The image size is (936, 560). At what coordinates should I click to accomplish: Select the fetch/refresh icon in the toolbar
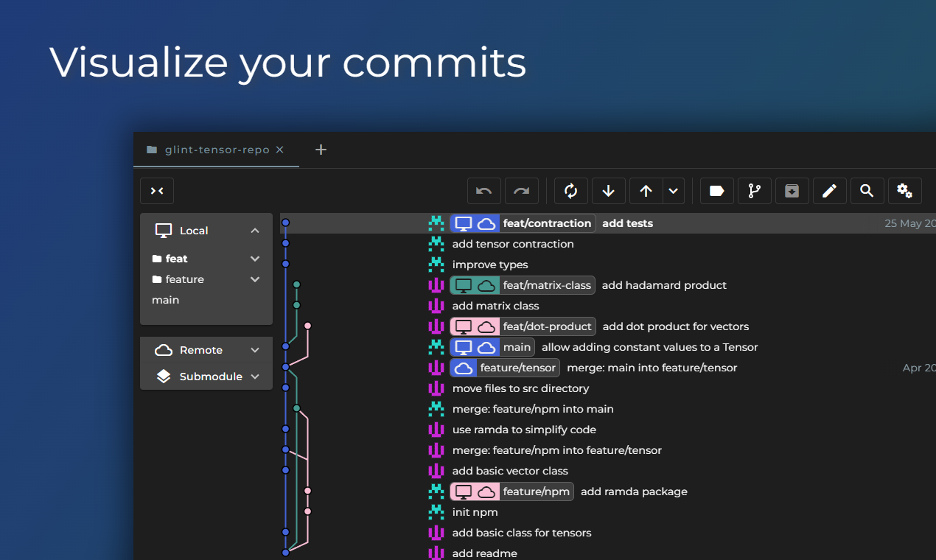(570, 191)
